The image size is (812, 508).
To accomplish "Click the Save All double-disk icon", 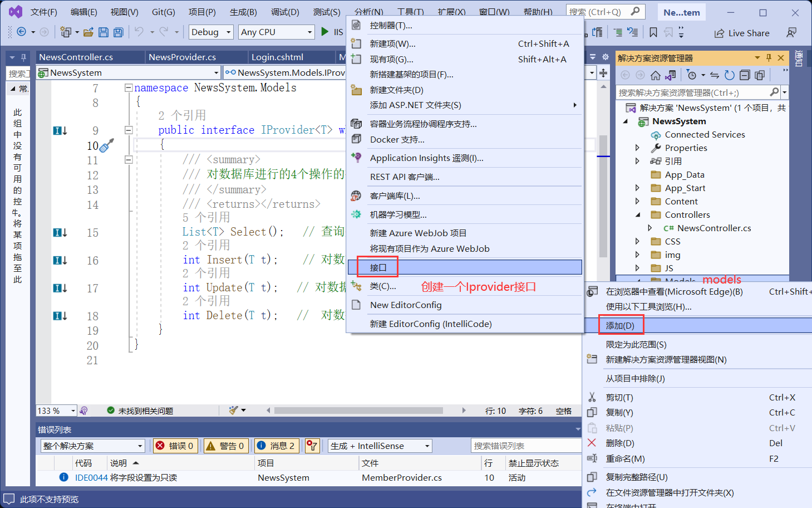I will pyautogui.click(x=118, y=32).
